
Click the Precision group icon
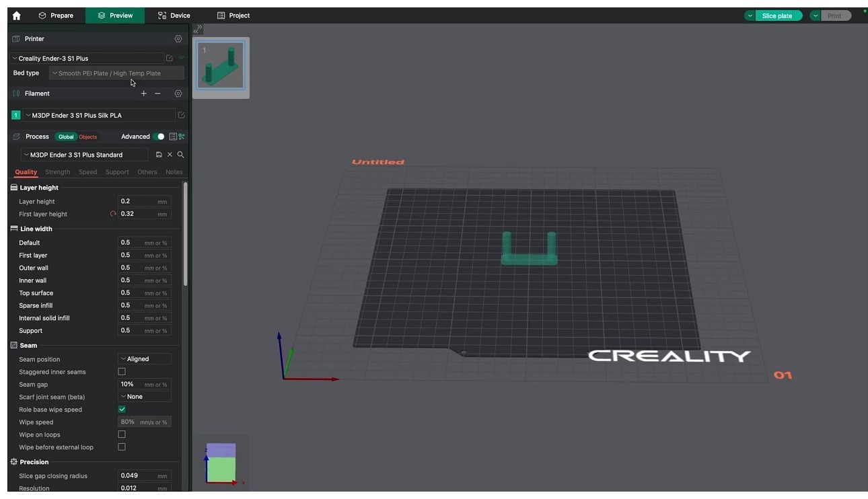tap(14, 462)
